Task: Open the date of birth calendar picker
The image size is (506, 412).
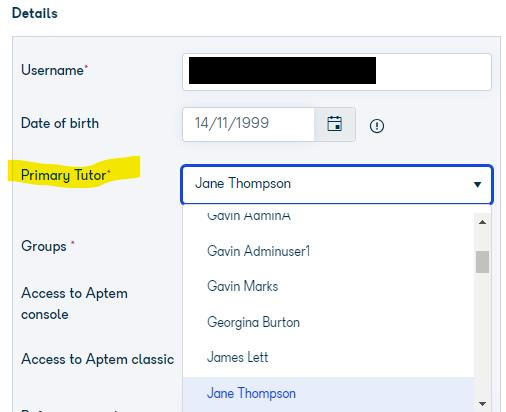Action: [x=334, y=124]
